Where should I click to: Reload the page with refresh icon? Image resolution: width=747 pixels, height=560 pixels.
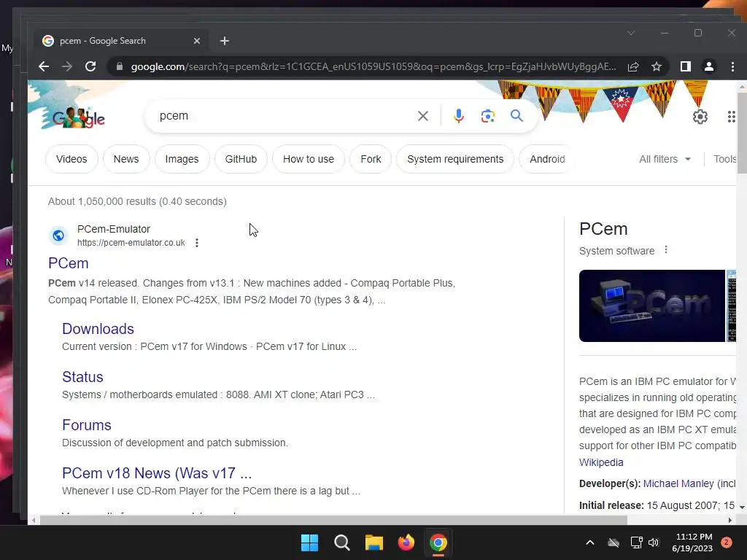(x=90, y=66)
